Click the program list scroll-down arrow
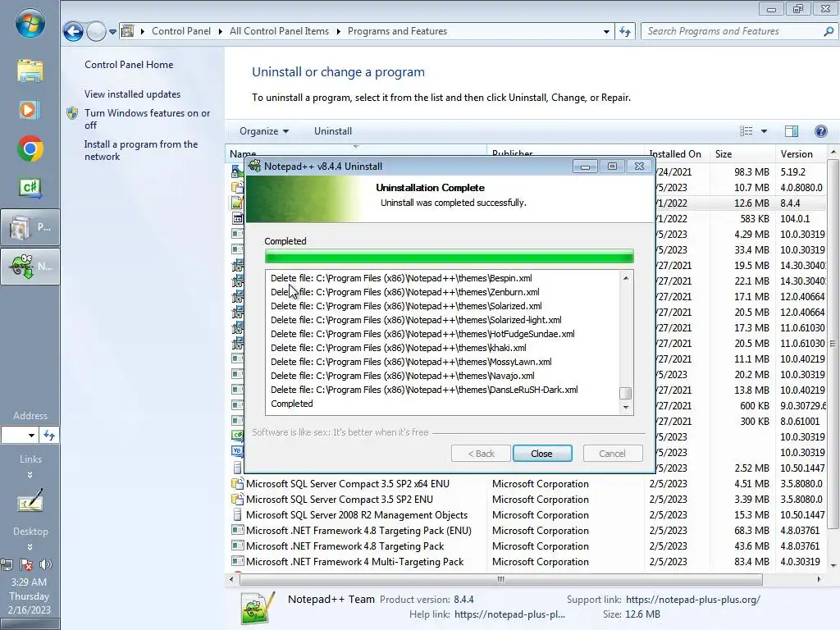Viewport: 840px width, 630px height. 833,566
